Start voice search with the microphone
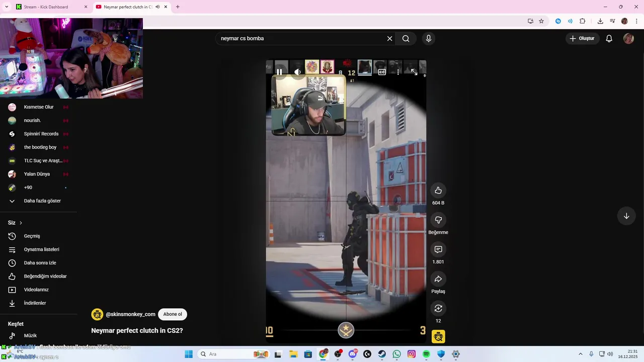 point(429,39)
